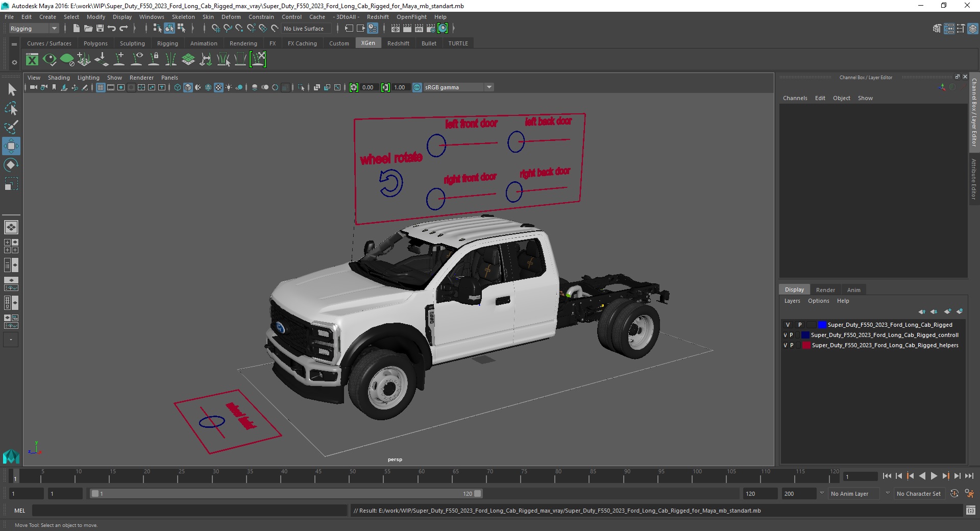The image size is (980, 531).
Task: Save the current scene
Action: pyautogui.click(x=100, y=29)
